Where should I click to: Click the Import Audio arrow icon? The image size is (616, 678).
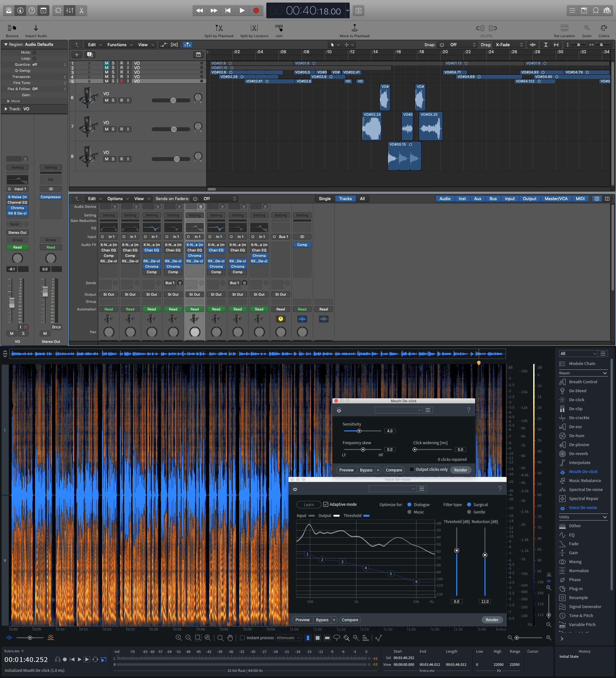[36, 28]
